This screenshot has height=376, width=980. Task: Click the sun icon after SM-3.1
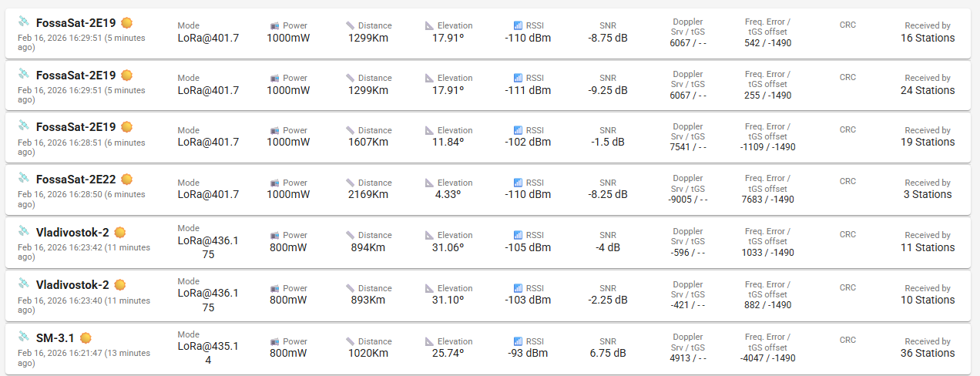tap(86, 337)
